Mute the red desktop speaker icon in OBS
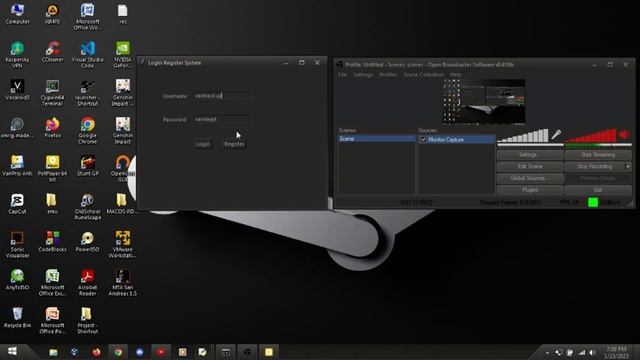640x360 pixels. 624,134
